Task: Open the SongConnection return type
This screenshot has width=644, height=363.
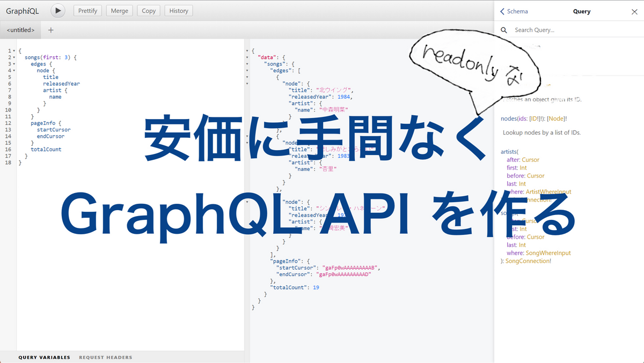Action: tap(527, 261)
